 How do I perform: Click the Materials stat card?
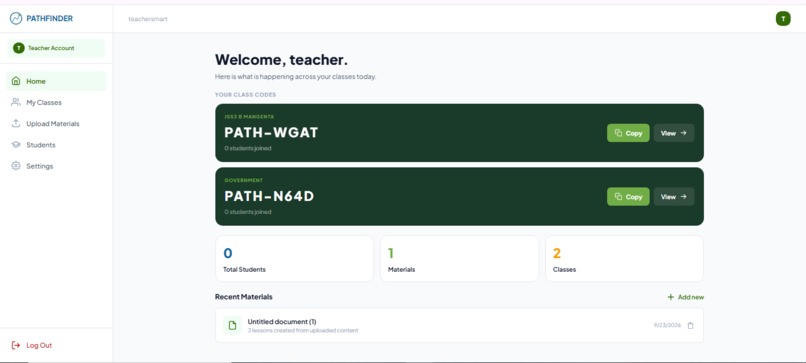click(x=460, y=259)
